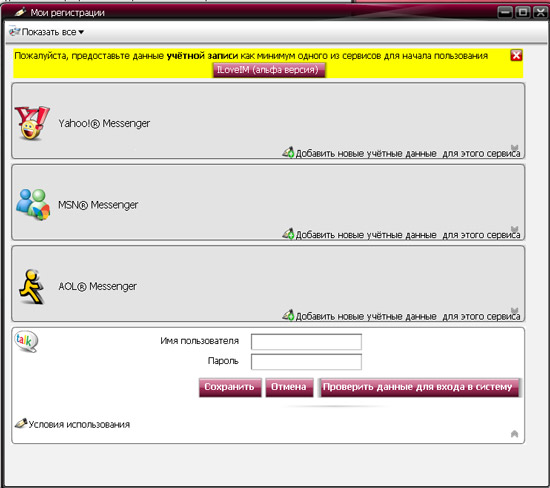Viewport: 550px width, 488px height.
Task: Expand the MSN Messenger panel chevron
Action: (514, 229)
